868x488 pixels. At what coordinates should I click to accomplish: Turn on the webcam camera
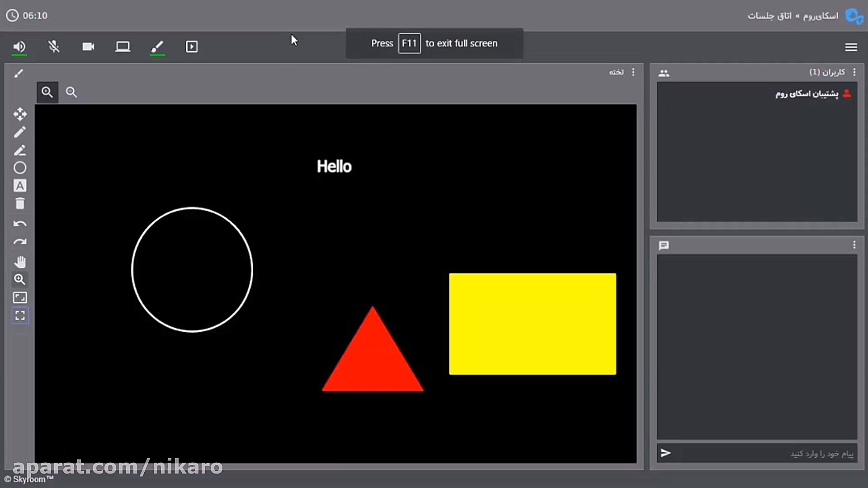pos(88,47)
